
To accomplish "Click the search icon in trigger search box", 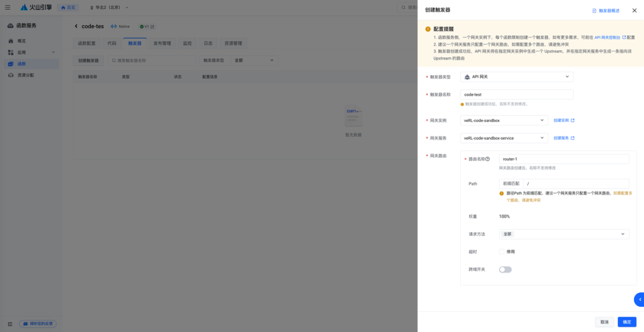I will pos(113,60).
